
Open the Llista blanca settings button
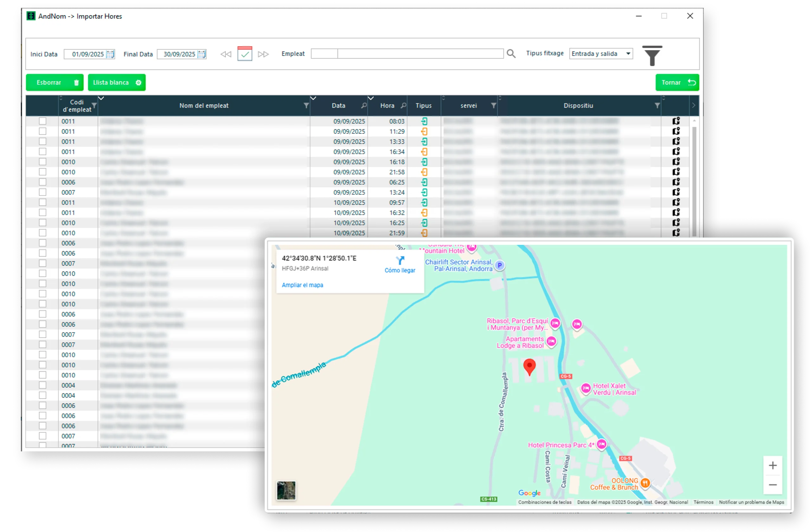click(117, 82)
